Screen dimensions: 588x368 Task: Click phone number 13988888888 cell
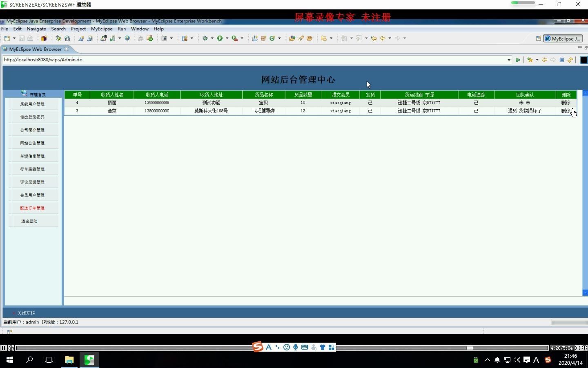click(x=157, y=103)
